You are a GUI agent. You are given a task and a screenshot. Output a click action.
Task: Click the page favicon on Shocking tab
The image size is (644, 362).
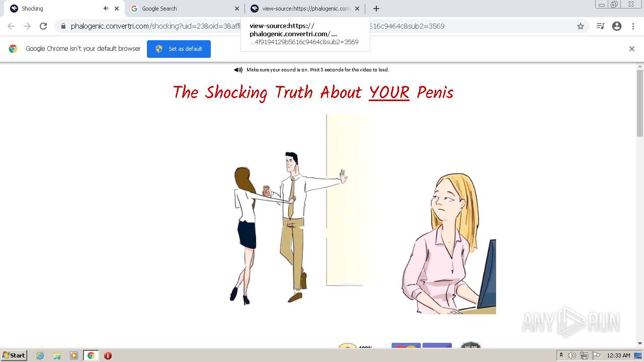14,9
